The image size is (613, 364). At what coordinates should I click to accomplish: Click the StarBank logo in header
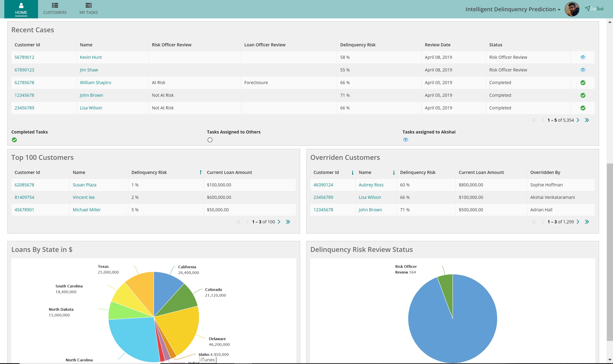pyautogui.click(x=594, y=9)
